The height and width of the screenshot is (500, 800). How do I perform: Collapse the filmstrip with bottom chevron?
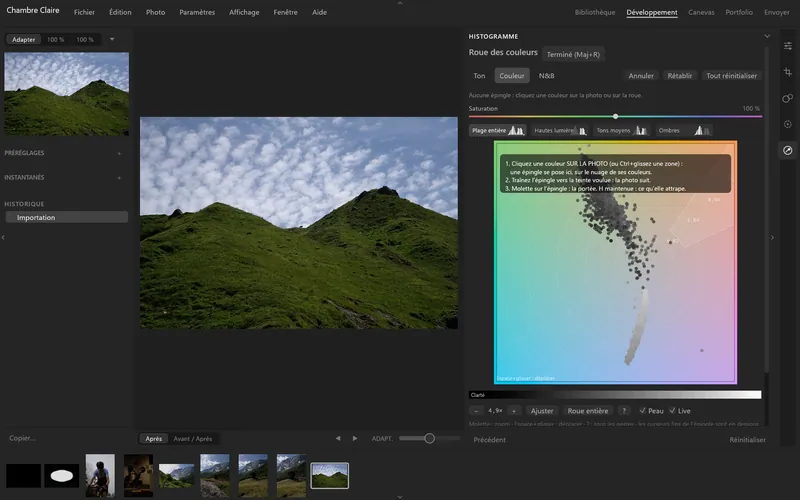click(x=400, y=496)
